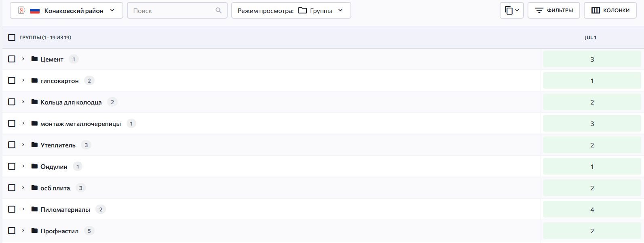Click folder icon of Профнастил group
This screenshot has height=243, width=644.
pos(34,231)
